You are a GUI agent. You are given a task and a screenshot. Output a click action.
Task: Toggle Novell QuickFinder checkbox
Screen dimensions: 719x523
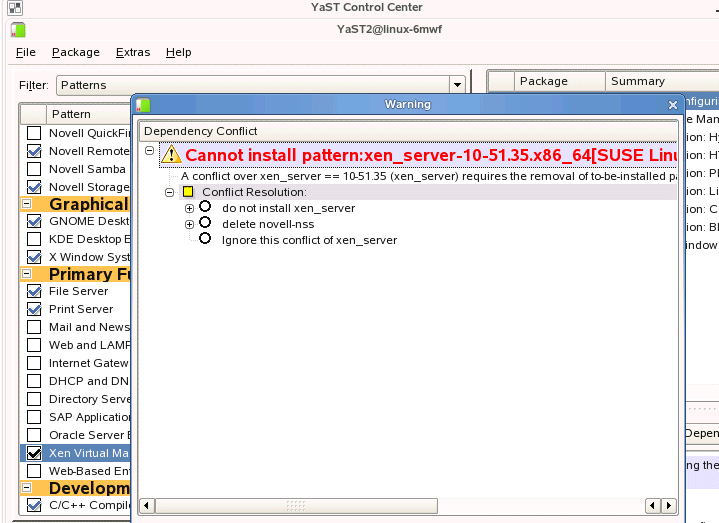coord(34,133)
